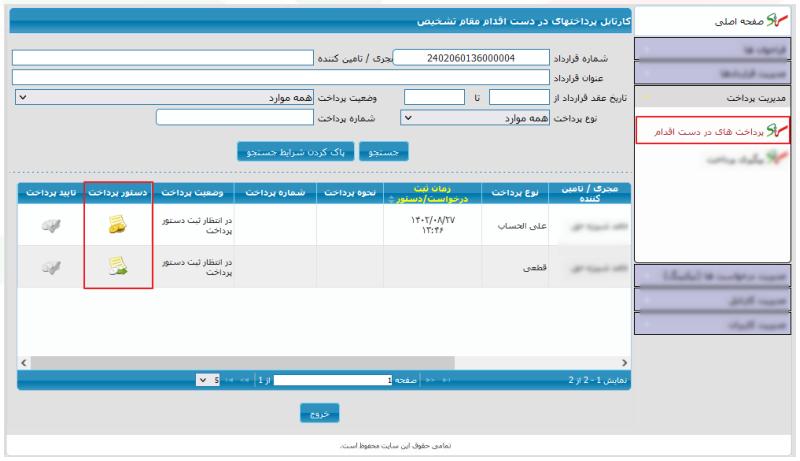Click the عنوان قرارداد input field
Screen dimensions: 800x461
pos(281,78)
